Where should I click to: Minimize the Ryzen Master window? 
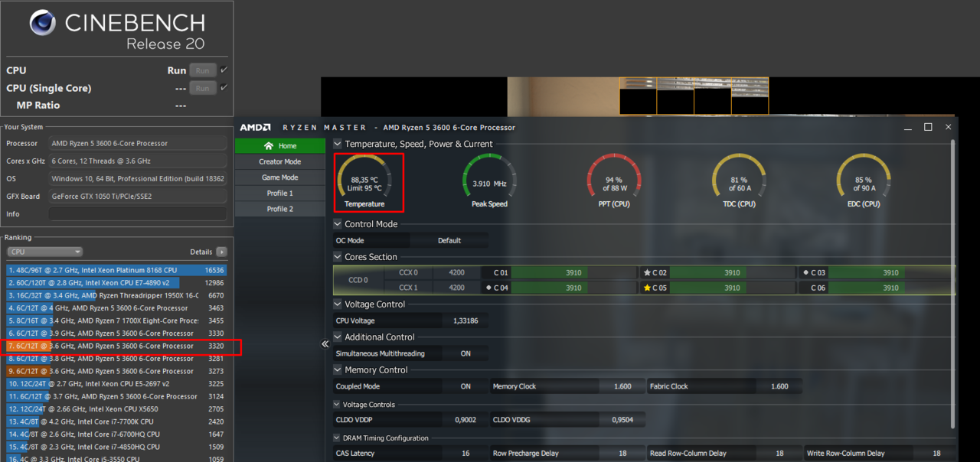[907, 127]
